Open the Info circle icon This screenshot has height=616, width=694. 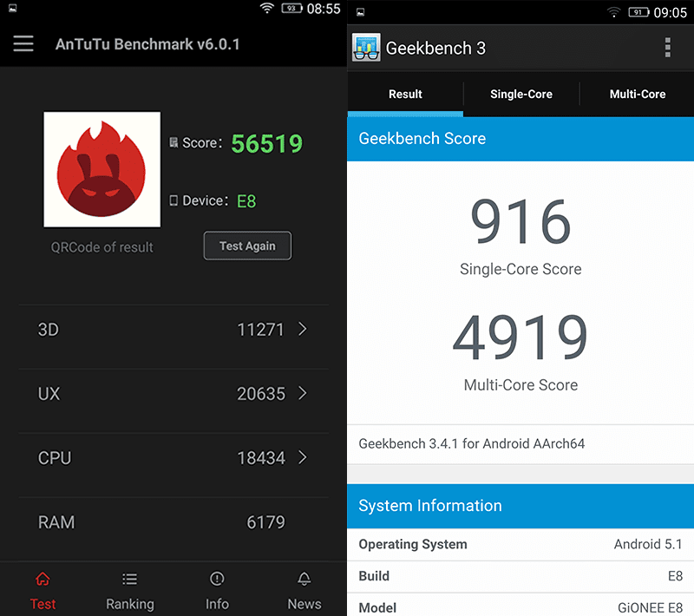click(217, 579)
